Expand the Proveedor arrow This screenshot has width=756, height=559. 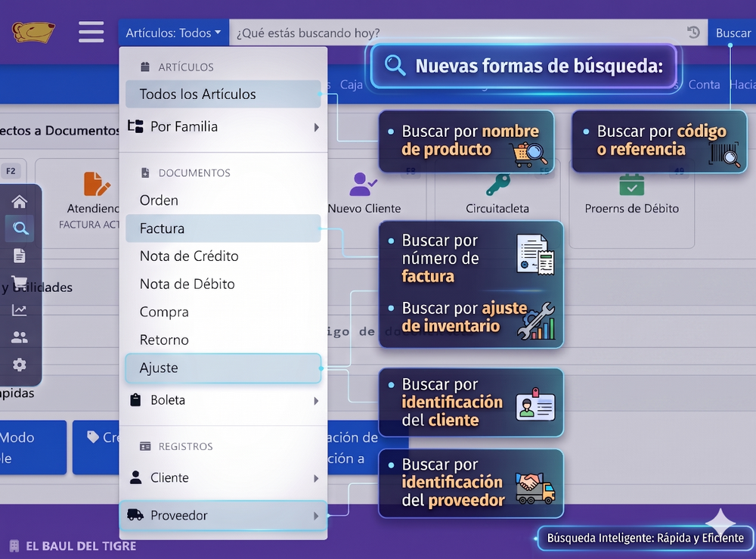tap(316, 516)
